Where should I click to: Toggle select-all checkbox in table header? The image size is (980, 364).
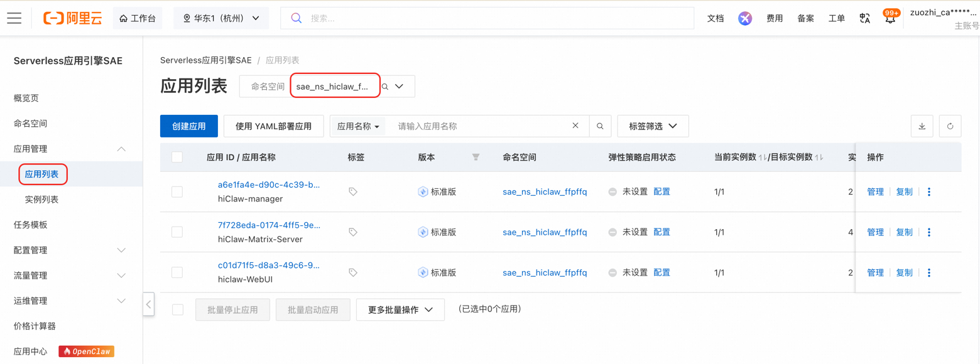(x=177, y=158)
